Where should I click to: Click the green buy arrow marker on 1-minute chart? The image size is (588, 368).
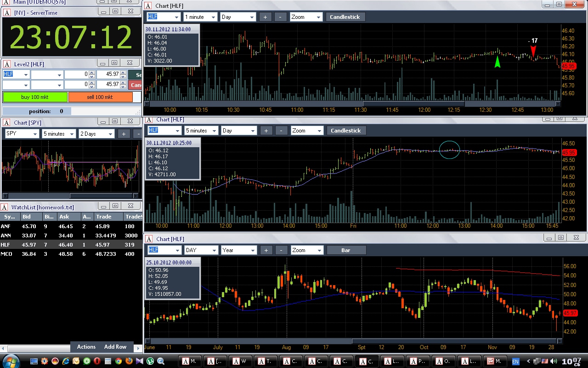pos(497,62)
